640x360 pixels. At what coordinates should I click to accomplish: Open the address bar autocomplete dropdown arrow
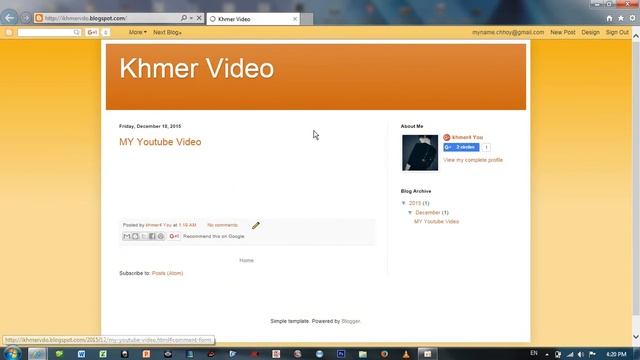[x=191, y=18]
